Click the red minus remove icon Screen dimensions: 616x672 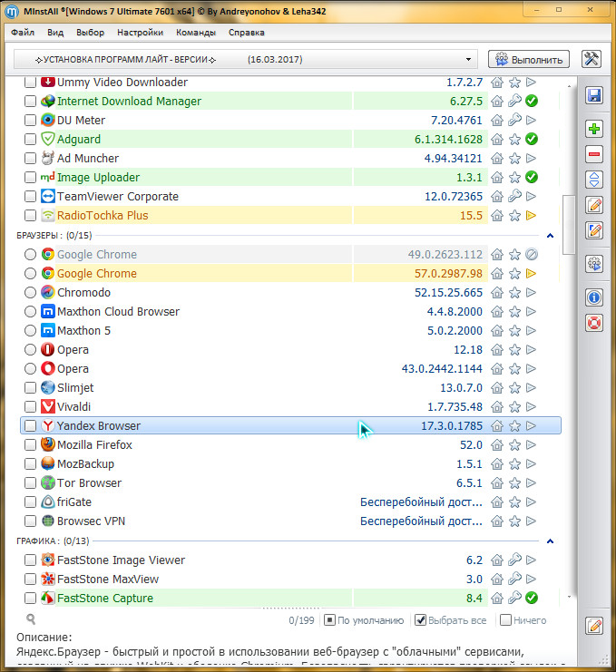click(594, 154)
